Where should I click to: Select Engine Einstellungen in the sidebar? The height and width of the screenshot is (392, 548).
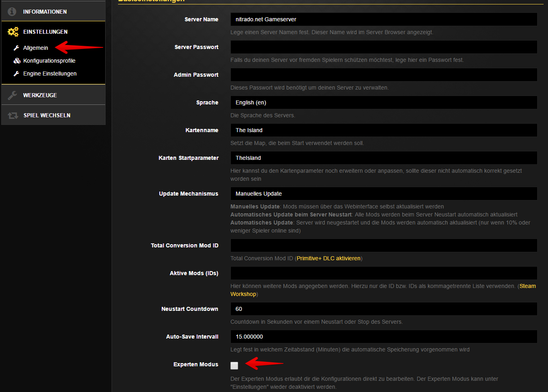click(50, 73)
